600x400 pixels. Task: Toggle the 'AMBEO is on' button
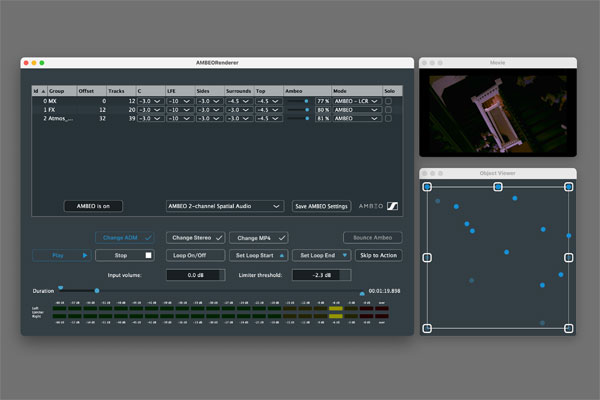pos(93,206)
